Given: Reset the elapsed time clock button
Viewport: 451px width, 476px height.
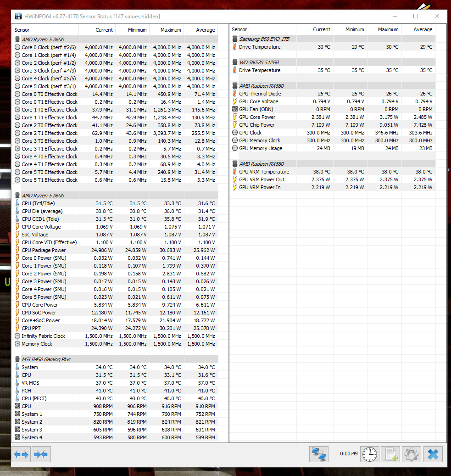Looking at the screenshot, I should coord(370,454).
